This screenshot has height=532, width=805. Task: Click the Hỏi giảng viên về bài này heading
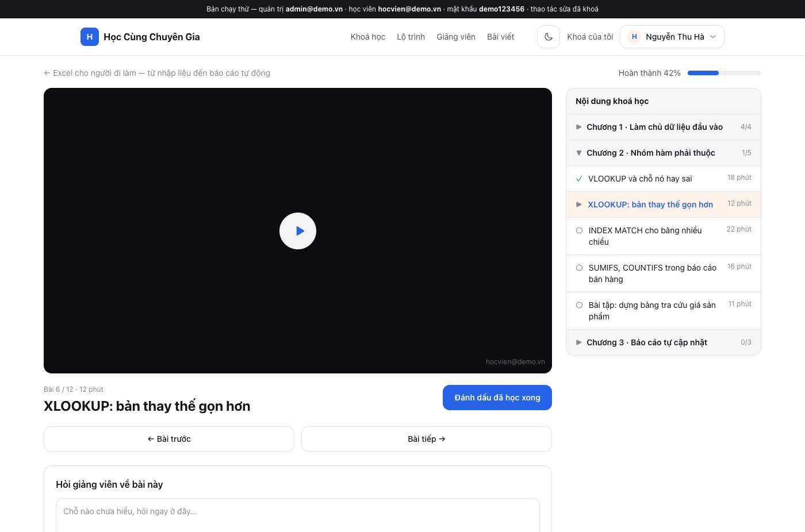point(109,484)
